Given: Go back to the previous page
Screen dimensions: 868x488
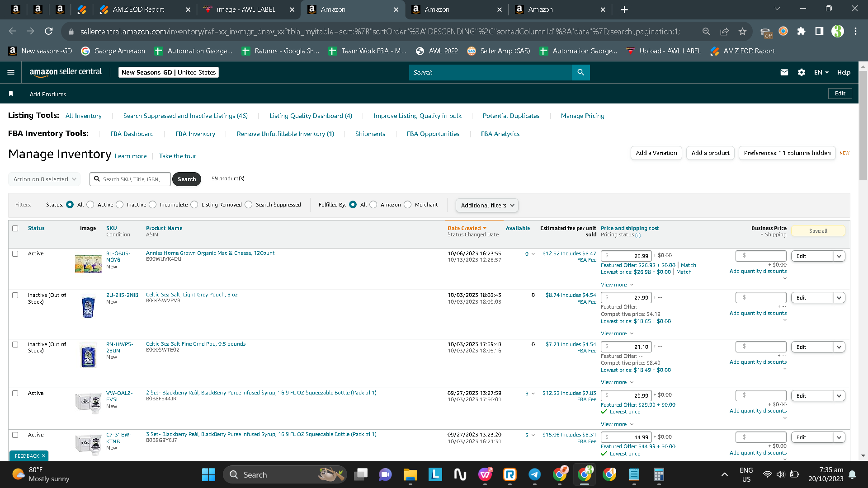Looking at the screenshot, I should coord(13,31).
